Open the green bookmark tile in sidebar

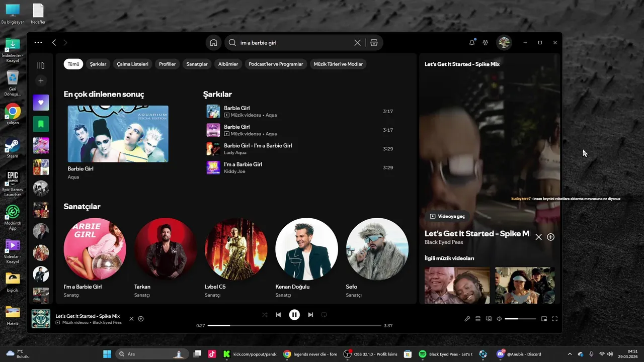click(41, 124)
